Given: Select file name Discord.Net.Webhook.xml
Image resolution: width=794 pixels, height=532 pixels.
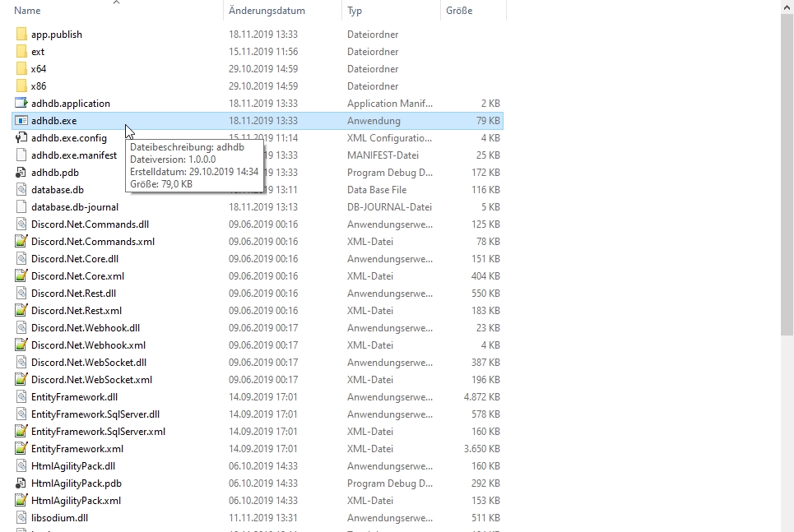Looking at the screenshot, I should click(89, 345).
